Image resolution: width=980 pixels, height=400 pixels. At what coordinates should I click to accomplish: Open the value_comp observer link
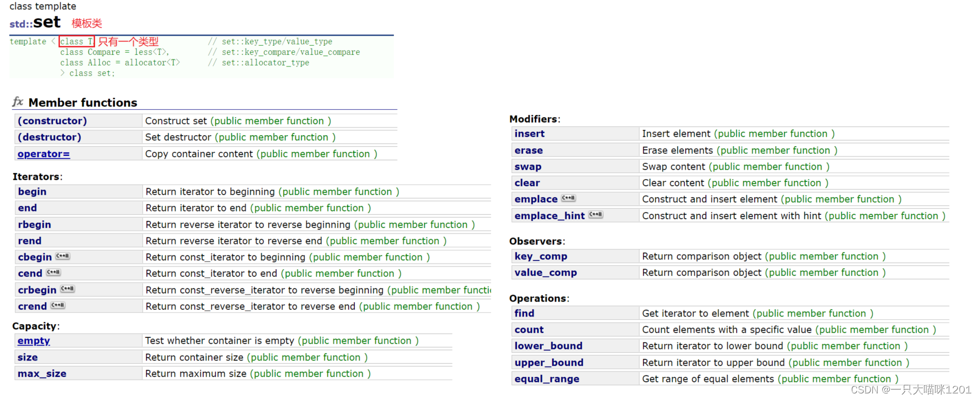tap(546, 273)
